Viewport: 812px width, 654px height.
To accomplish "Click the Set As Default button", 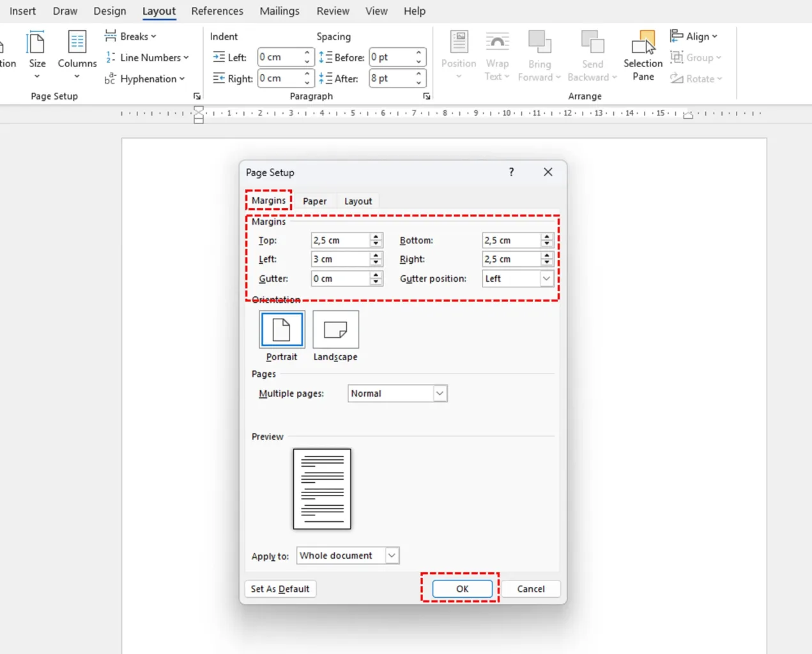I will tap(280, 589).
